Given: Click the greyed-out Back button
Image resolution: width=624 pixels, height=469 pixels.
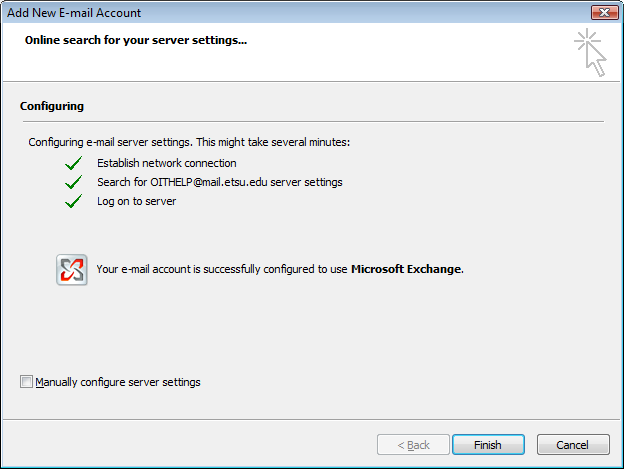Looking at the screenshot, I should [413, 445].
